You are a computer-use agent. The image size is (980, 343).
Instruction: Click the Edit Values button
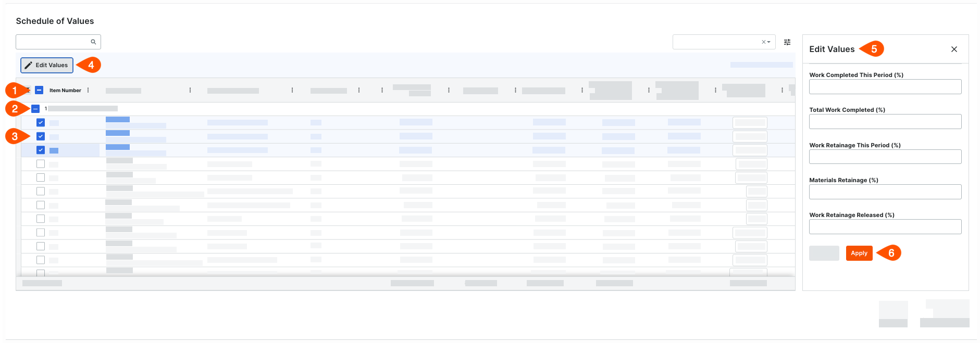47,65
